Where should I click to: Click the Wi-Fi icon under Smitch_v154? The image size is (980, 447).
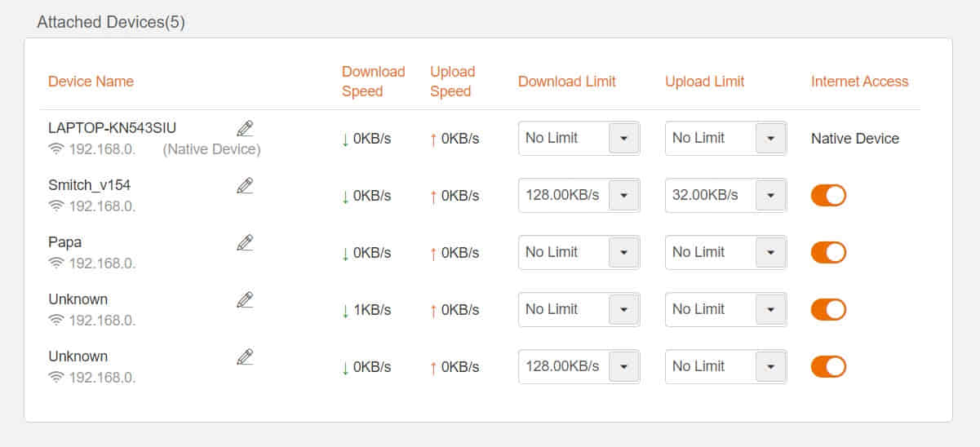[56, 206]
